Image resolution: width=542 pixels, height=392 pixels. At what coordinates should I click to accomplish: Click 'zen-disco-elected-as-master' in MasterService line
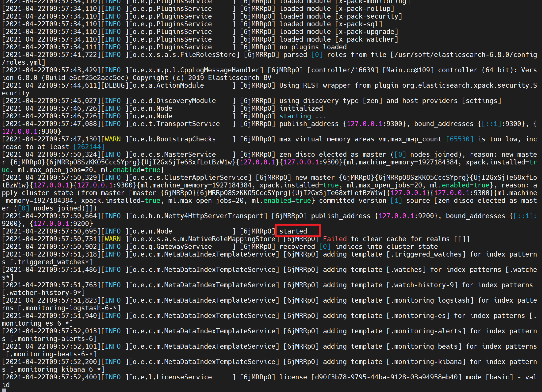tap(333, 155)
